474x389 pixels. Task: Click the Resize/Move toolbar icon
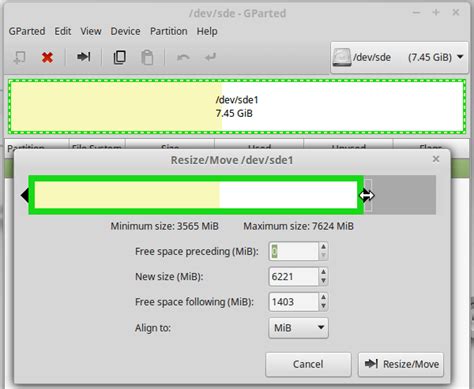click(x=83, y=57)
